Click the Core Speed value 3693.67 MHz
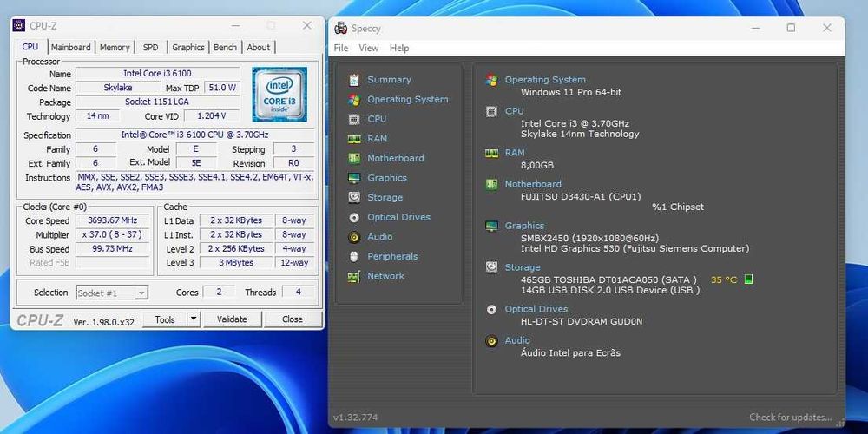 tap(112, 220)
